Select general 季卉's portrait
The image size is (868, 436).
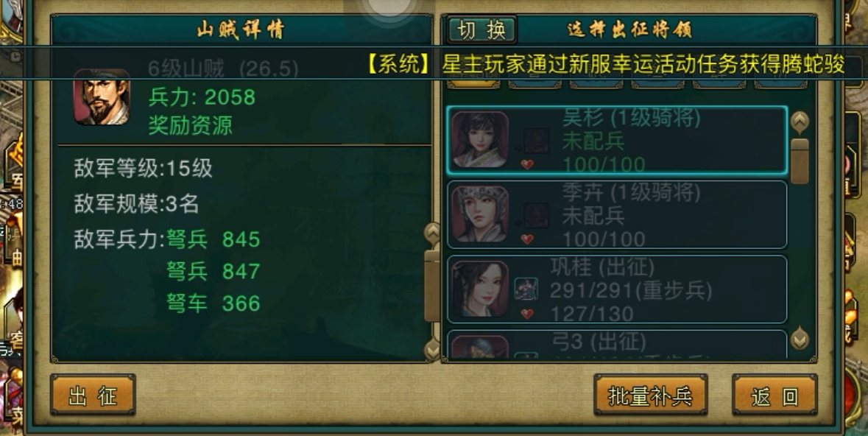(479, 214)
